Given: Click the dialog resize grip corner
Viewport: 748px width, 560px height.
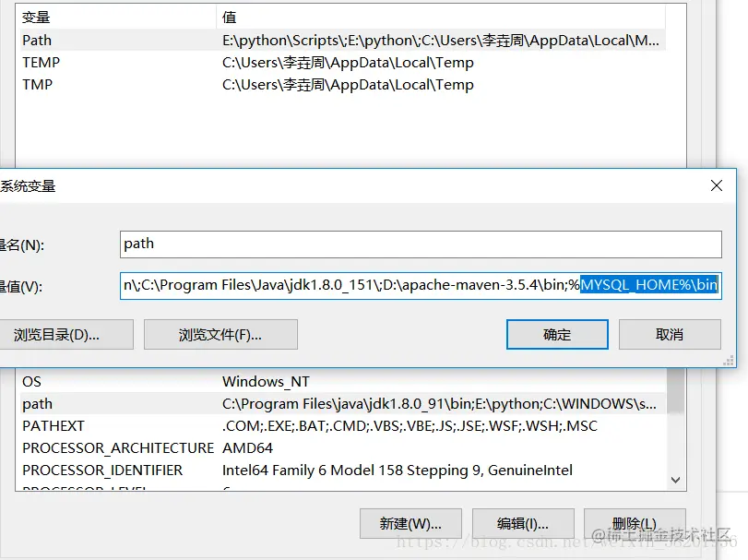Looking at the screenshot, I should coord(729,361).
